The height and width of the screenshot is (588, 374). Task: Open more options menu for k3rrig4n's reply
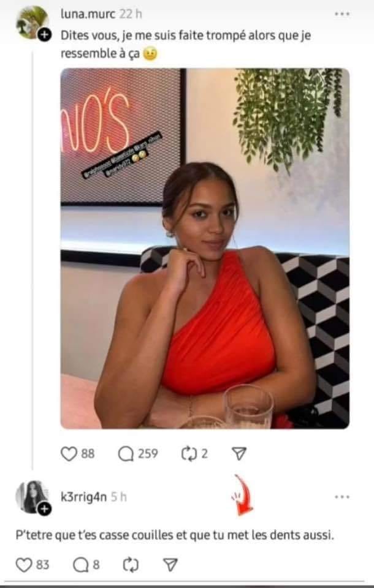pyautogui.click(x=342, y=497)
